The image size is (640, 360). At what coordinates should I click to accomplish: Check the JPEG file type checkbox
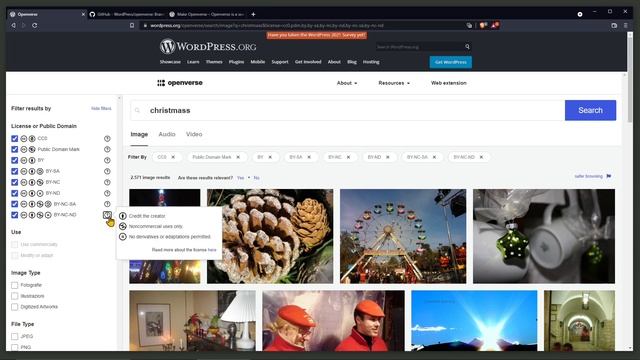pyautogui.click(x=15, y=336)
